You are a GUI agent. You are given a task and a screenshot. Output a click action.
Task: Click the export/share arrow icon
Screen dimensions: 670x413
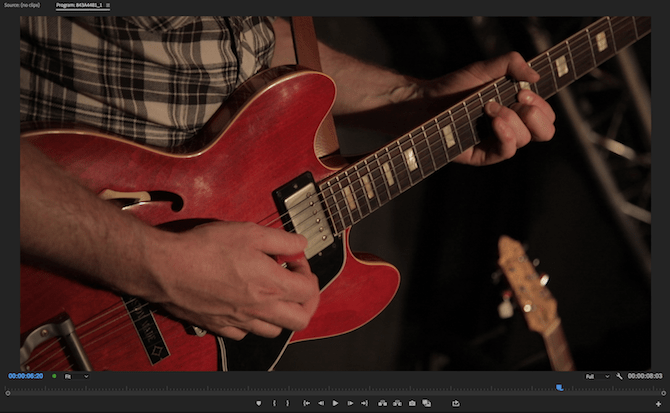456,403
